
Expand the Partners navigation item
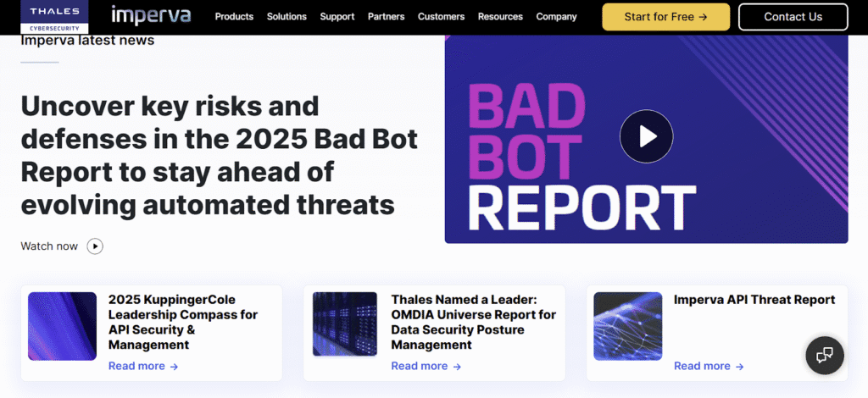tap(386, 17)
